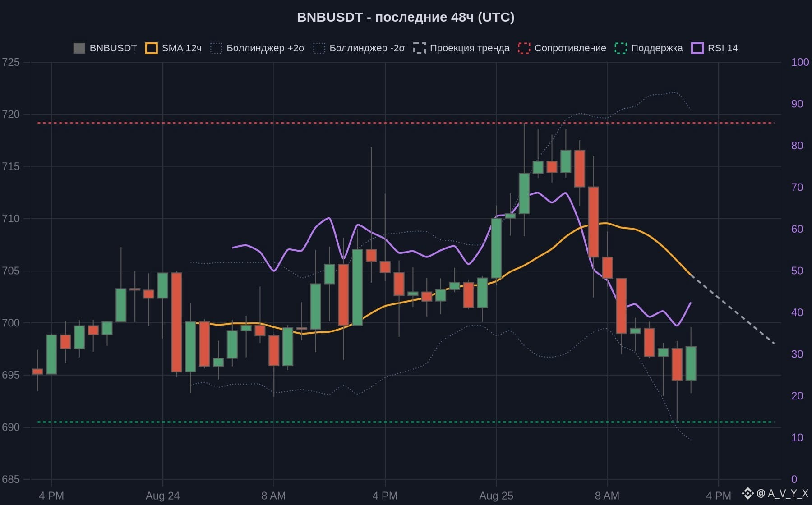The image size is (812, 505).
Task: Click the Aug 25 time axis label
Action: [496, 496]
